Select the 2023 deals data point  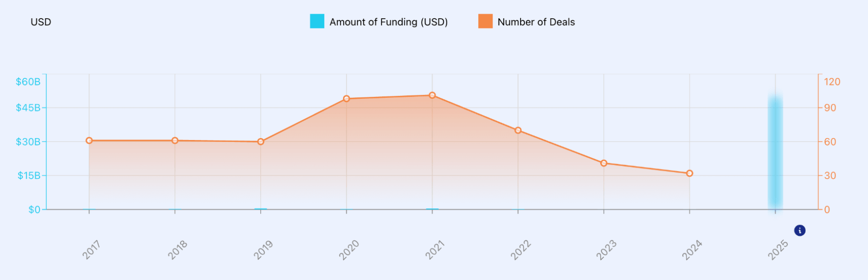click(604, 163)
